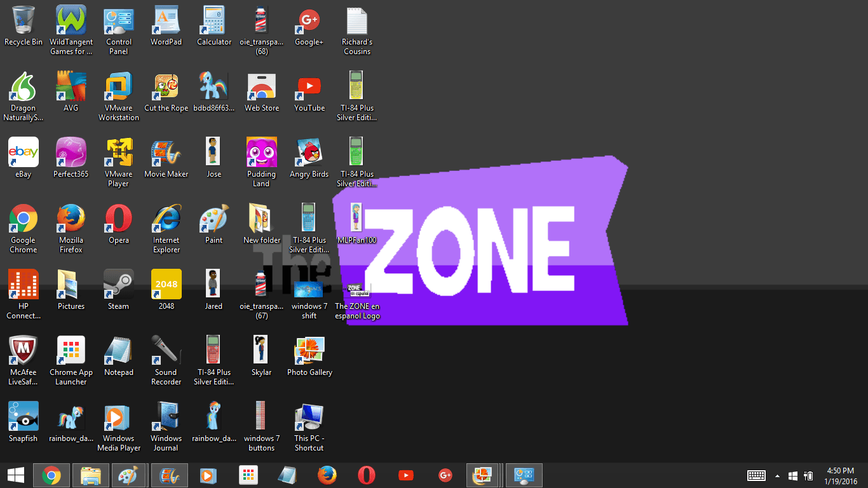The image size is (868, 488).
Task: Open the Pudding Land game icon
Action: pos(262,163)
